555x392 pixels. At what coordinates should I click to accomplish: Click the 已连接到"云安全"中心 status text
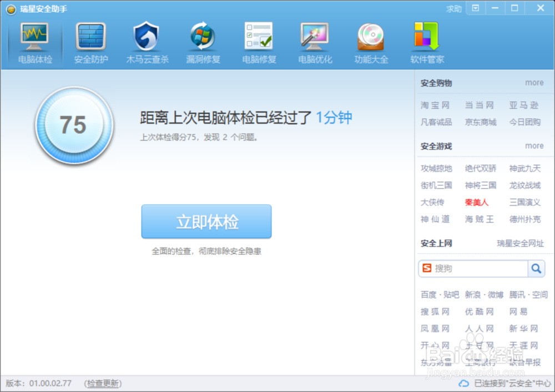click(512, 384)
